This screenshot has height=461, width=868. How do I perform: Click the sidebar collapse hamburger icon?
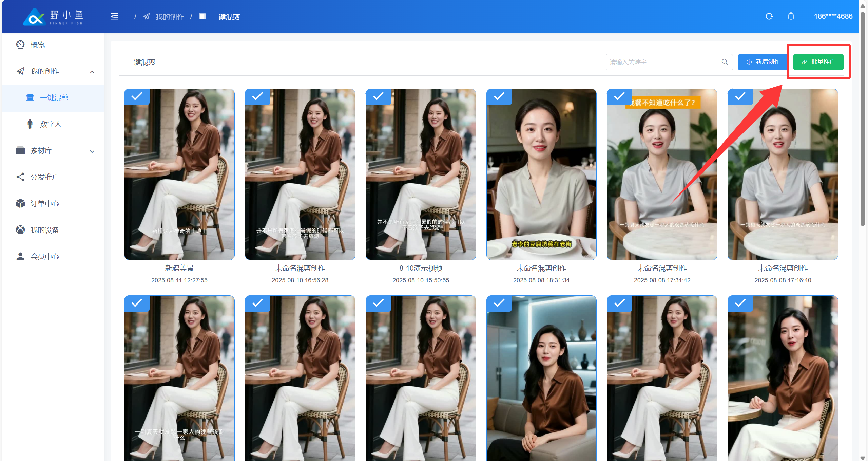(x=114, y=16)
